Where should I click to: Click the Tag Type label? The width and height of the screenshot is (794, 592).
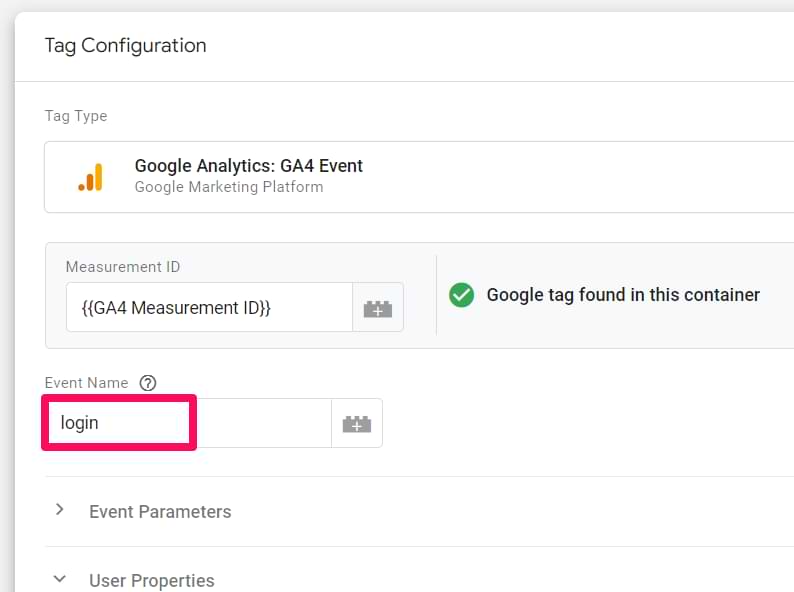(x=76, y=116)
